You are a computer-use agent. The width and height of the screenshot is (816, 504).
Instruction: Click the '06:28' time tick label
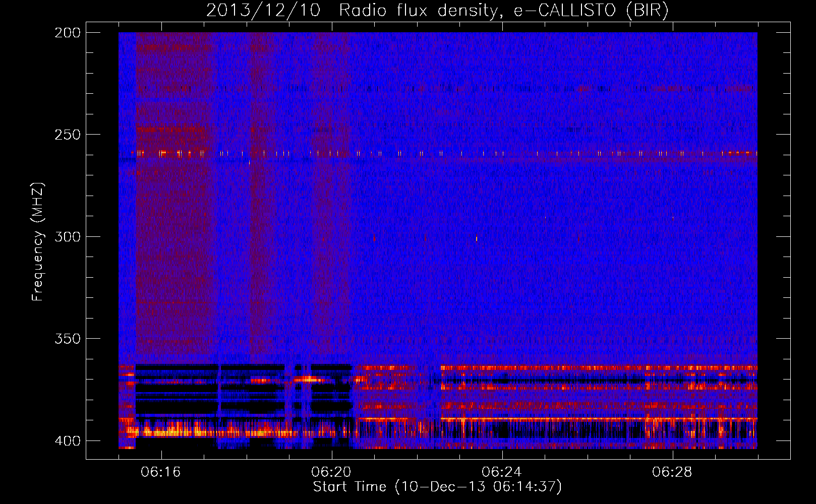tap(672, 472)
